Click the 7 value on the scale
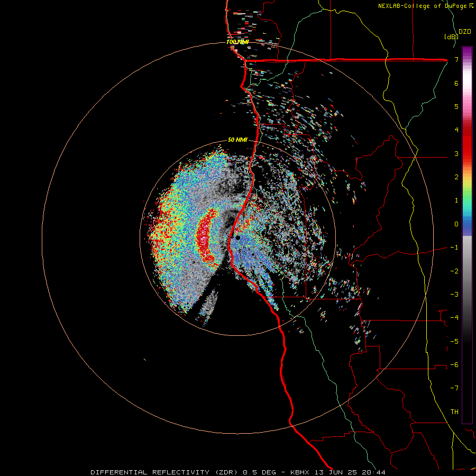 tap(456, 59)
